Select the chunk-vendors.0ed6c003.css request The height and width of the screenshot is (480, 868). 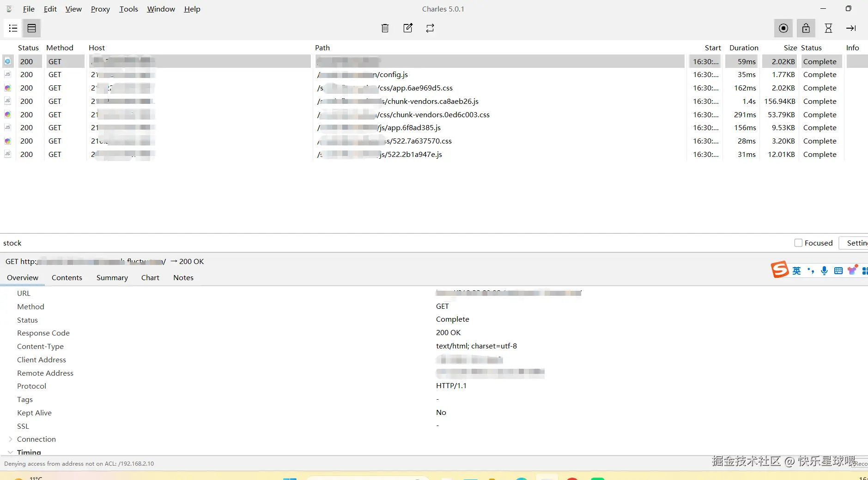click(x=434, y=114)
